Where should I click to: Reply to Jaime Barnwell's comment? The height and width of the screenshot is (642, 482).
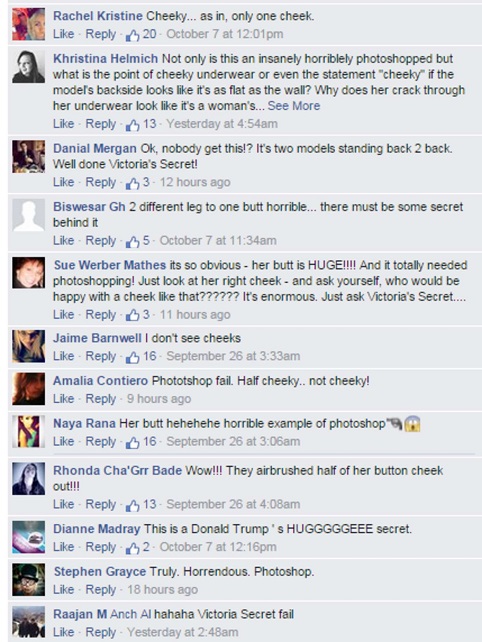pos(101,356)
